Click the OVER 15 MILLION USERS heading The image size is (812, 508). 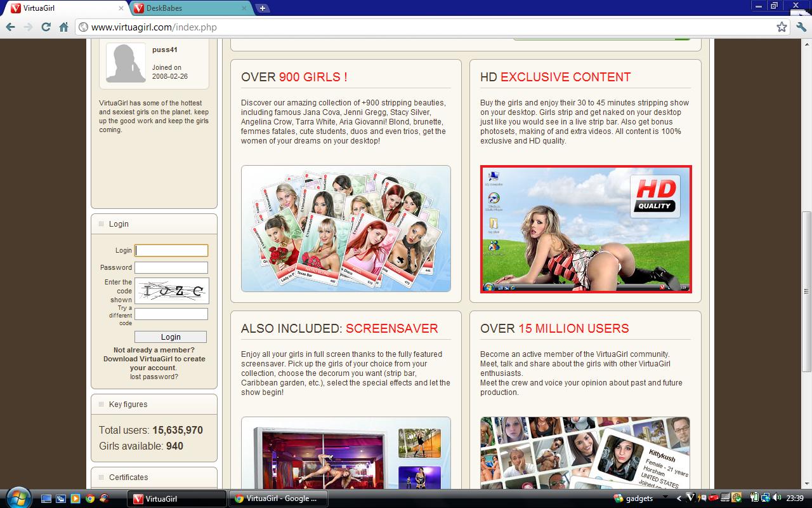[x=554, y=328]
